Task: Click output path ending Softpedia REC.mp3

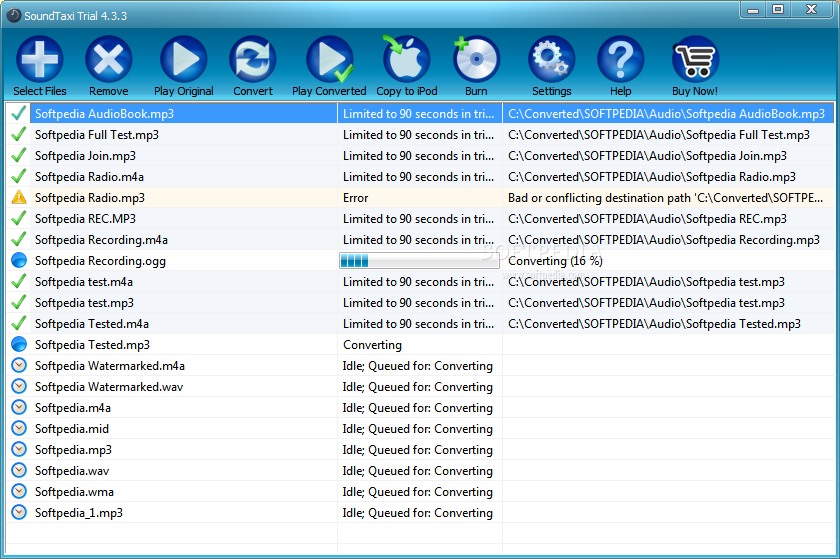Action: click(x=647, y=219)
